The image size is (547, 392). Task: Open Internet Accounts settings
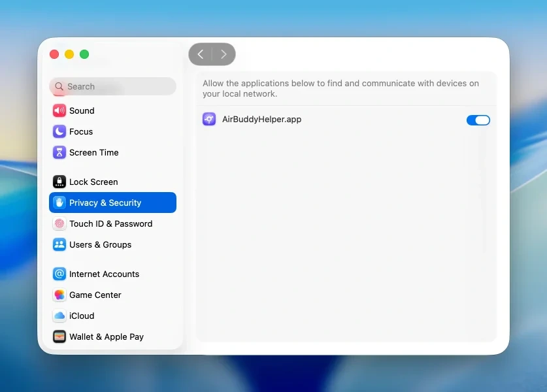[112, 274]
